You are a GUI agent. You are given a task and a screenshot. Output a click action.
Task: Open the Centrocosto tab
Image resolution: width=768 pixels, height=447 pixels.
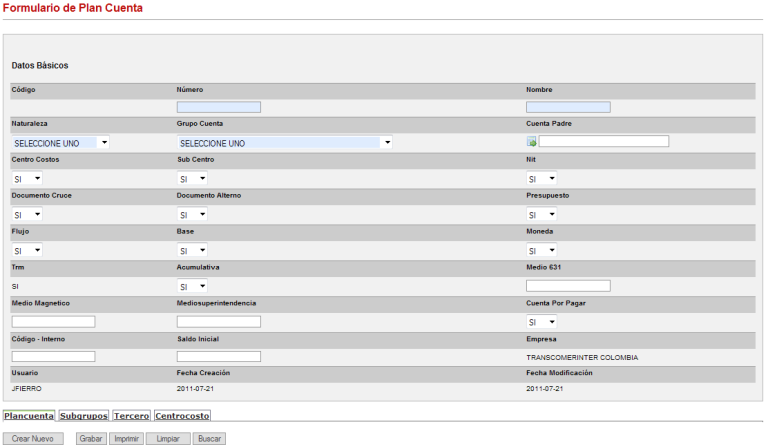pyautogui.click(x=182, y=415)
